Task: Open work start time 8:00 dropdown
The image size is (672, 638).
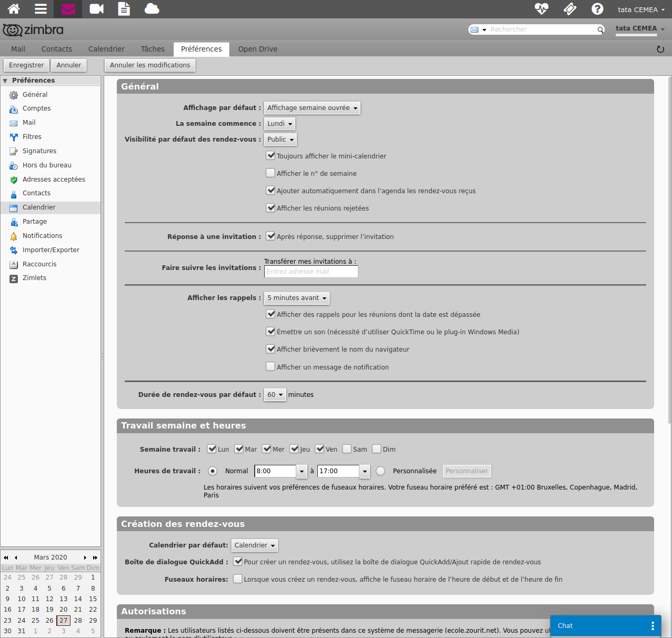Action: pos(302,471)
